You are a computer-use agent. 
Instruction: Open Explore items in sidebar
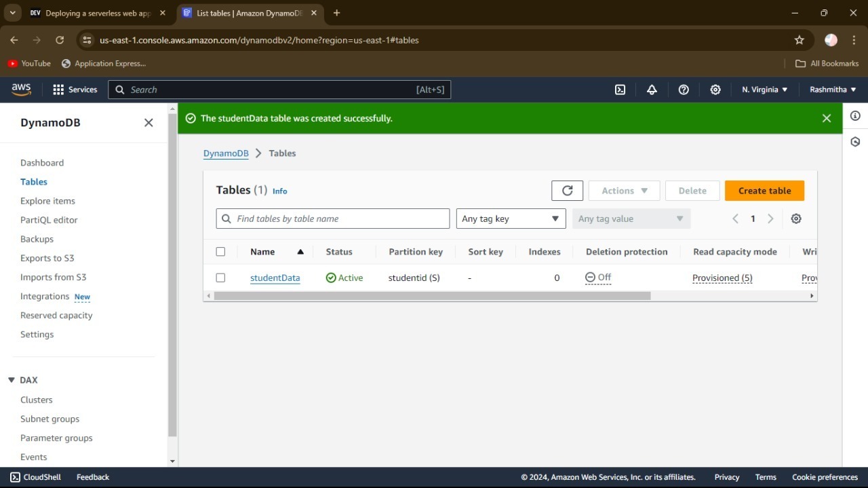47,201
